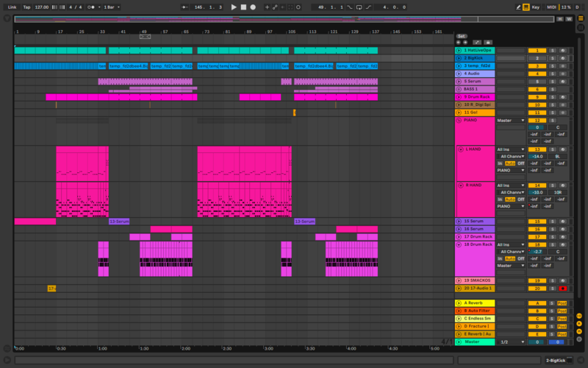Open the Key mapping mode
This screenshot has height=368, width=588.
pos(535,7)
